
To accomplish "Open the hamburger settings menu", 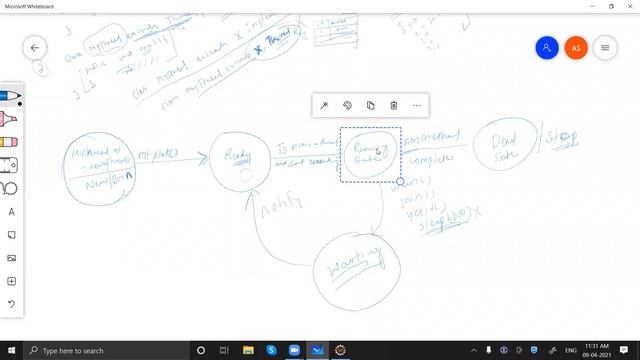I will coord(605,48).
